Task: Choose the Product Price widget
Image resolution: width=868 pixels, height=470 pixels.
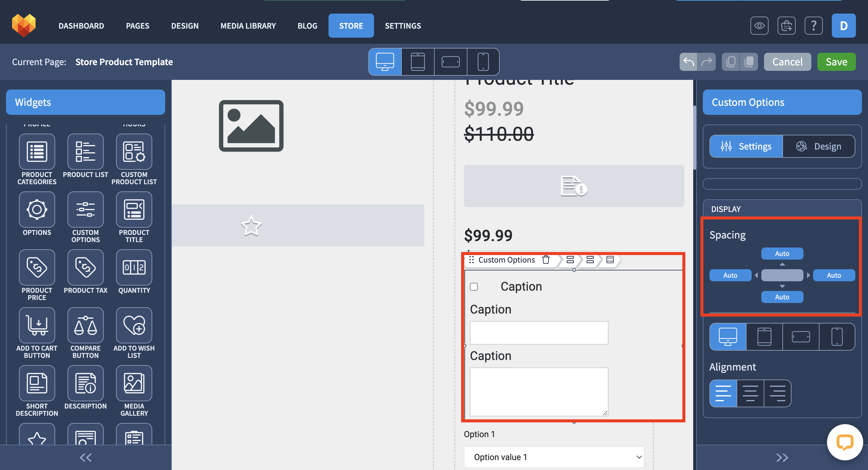Action: pos(37,268)
